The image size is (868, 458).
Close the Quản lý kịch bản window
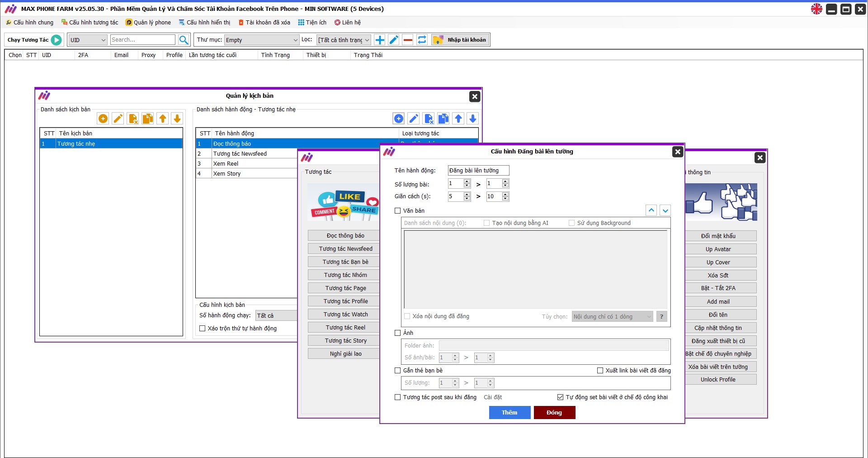tap(475, 96)
